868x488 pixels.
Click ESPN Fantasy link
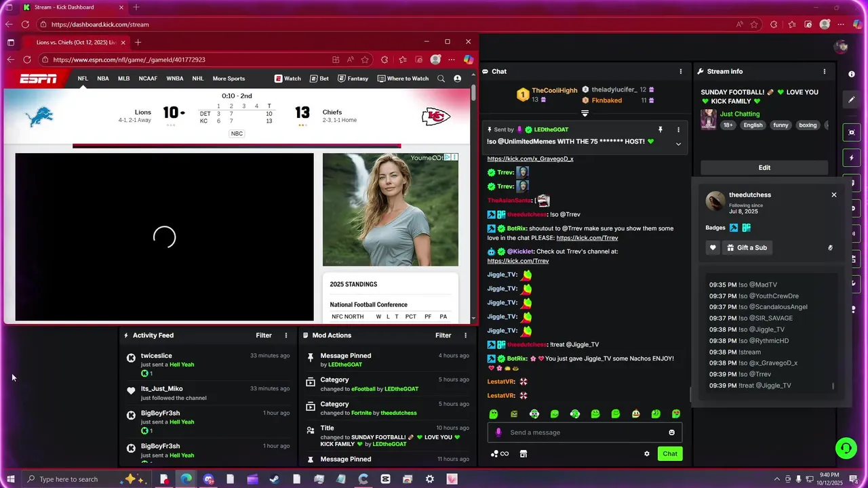click(x=353, y=79)
